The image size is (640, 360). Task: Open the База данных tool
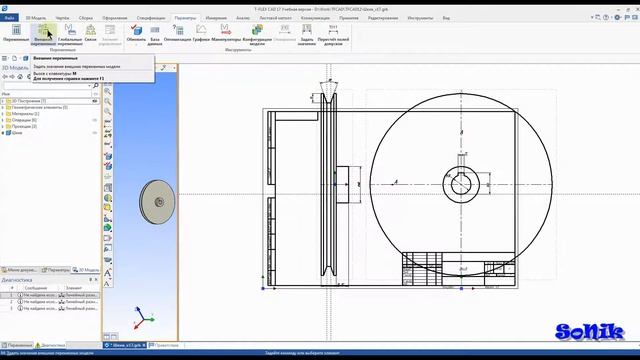pos(155,34)
